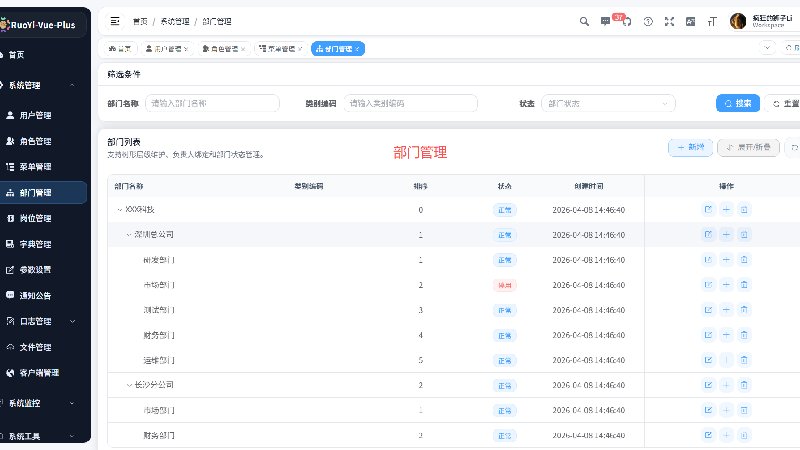800x450 pixels.
Task: Click the sidebar collapse hamburger icon
Action: coord(115,21)
